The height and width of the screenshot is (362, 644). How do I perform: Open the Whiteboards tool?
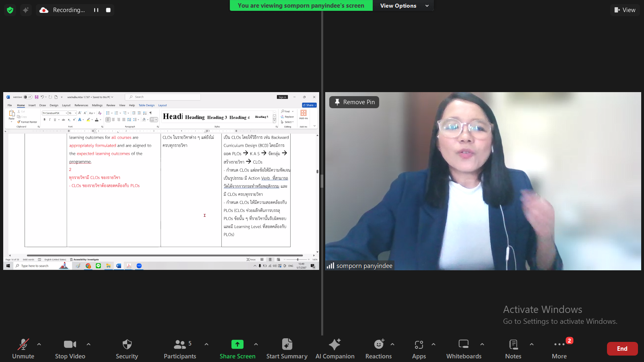point(464,349)
